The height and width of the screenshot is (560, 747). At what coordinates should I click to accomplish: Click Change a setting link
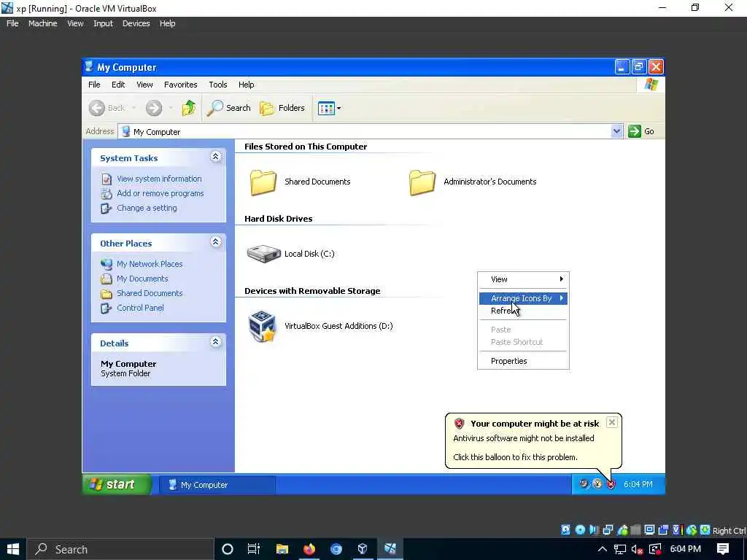pos(147,208)
